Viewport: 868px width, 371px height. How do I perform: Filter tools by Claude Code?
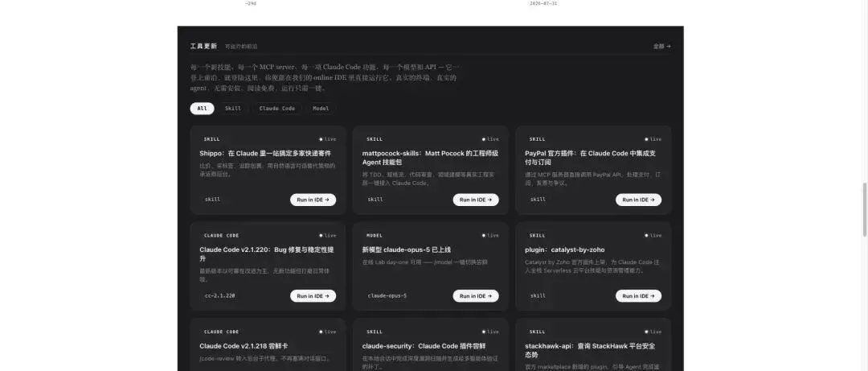(276, 109)
